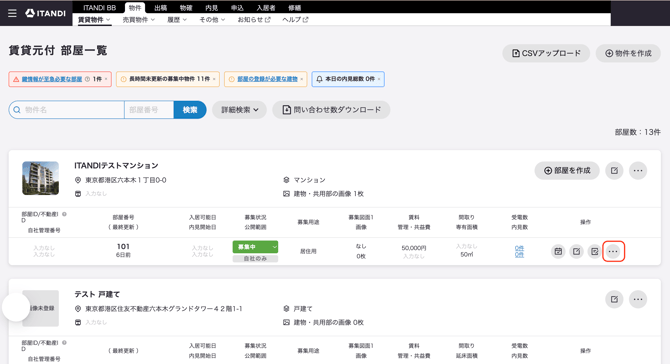Click the 画像未登録 placeholder thumbnail
670x364 pixels.
coord(41,308)
